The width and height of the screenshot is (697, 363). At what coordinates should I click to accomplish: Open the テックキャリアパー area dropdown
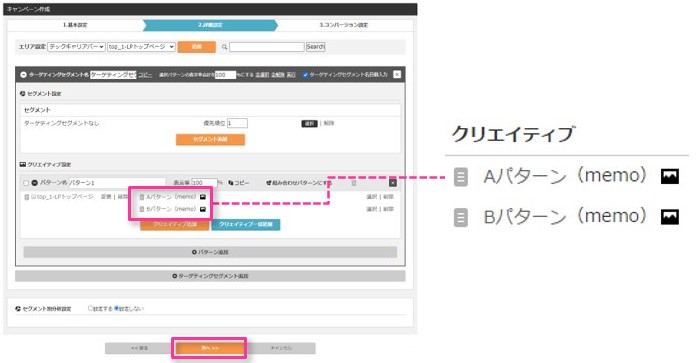tap(76, 47)
